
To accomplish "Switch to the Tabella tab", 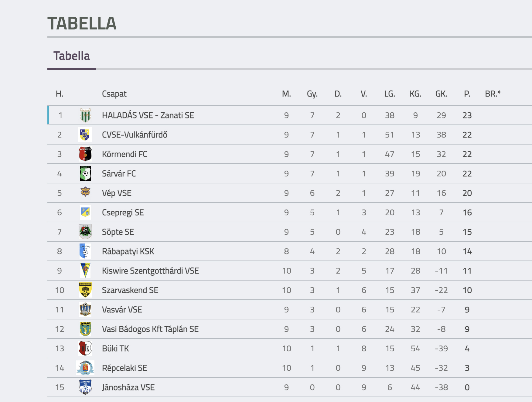I will 72,56.
